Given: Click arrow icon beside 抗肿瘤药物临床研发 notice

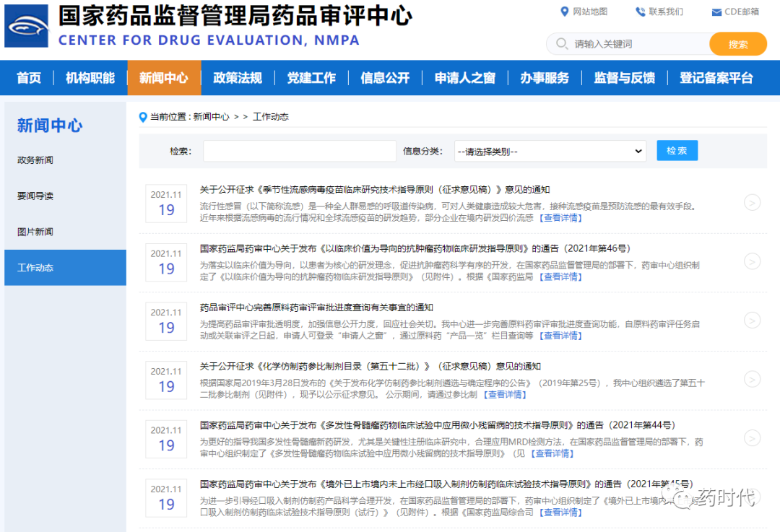Looking at the screenshot, I should (752, 261).
